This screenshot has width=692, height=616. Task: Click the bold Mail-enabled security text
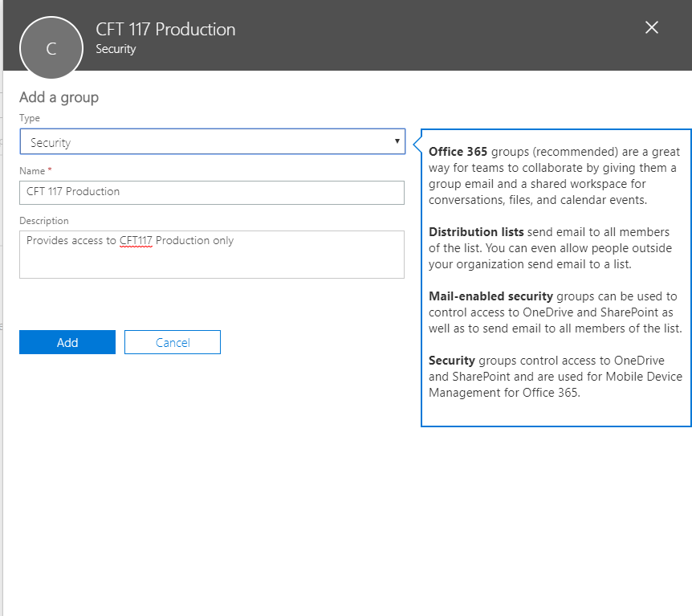(x=491, y=296)
